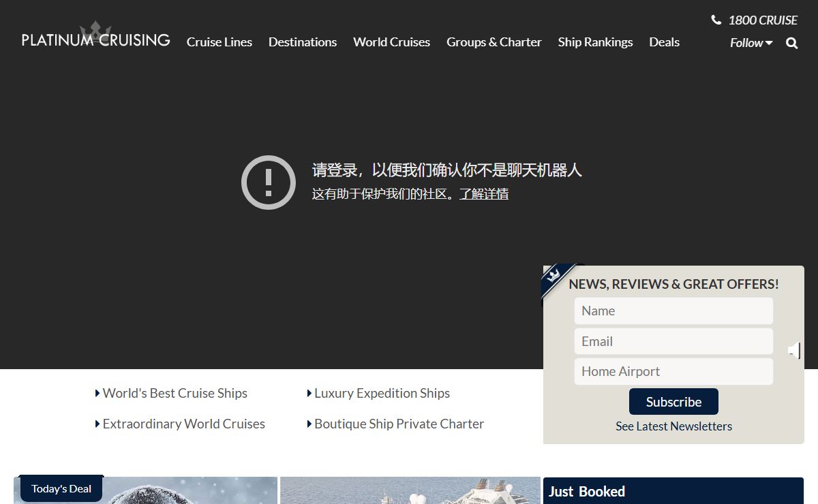Focus the Name input field
Viewport: 818px width, 504px height.
[673, 311]
